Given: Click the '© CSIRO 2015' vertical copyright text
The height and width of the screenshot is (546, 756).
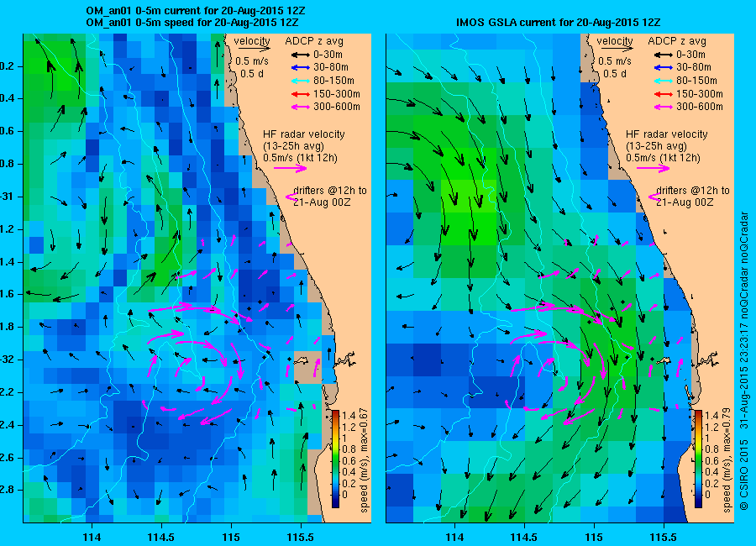Looking at the screenshot, I should [743, 474].
